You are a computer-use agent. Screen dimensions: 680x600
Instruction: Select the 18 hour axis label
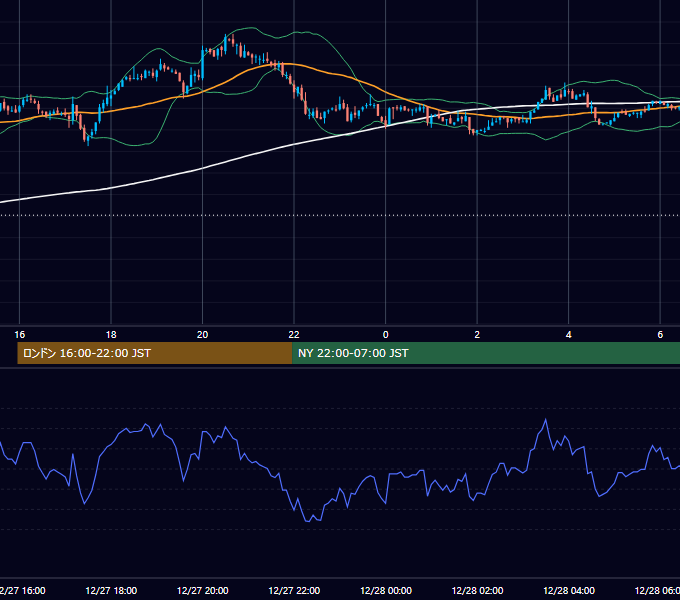click(x=111, y=335)
